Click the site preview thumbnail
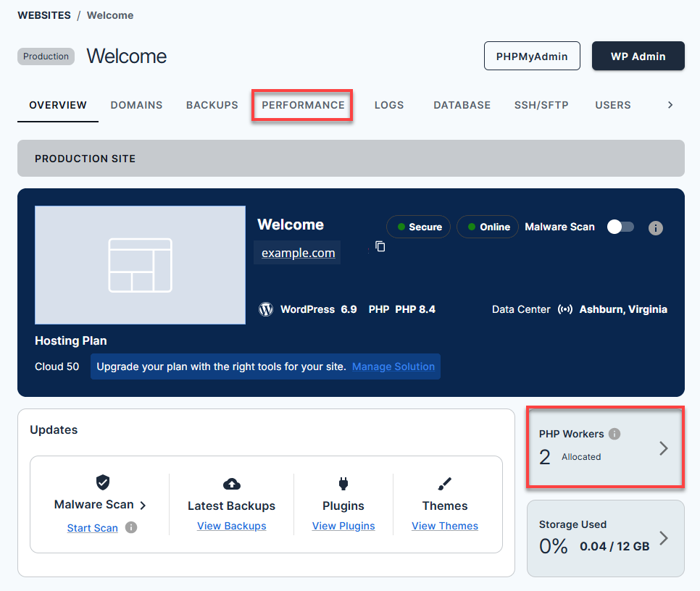The height and width of the screenshot is (591, 700). click(x=140, y=265)
